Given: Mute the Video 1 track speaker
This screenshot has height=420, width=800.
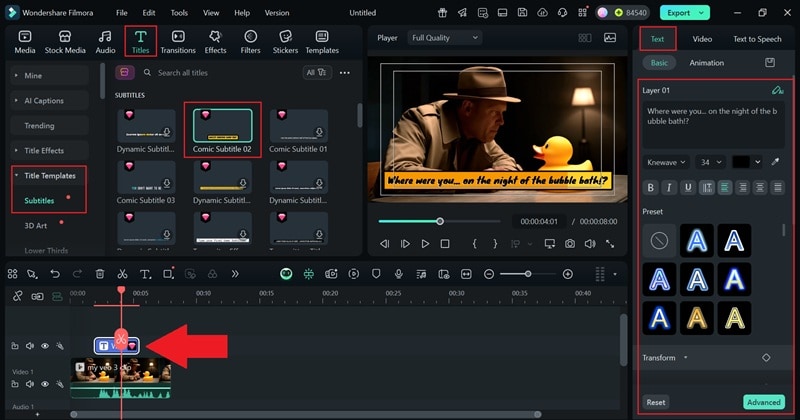Looking at the screenshot, I should 30,384.
